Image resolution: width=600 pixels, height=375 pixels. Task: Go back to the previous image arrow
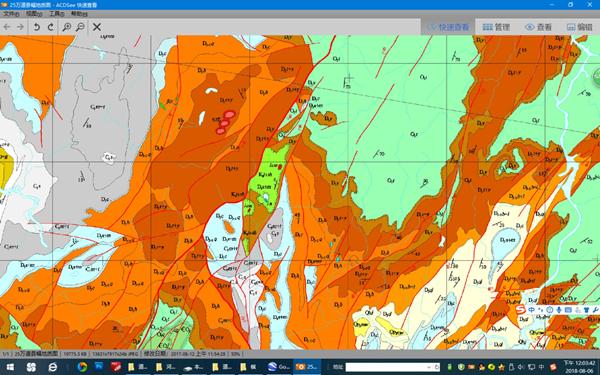pyautogui.click(x=7, y=27)
